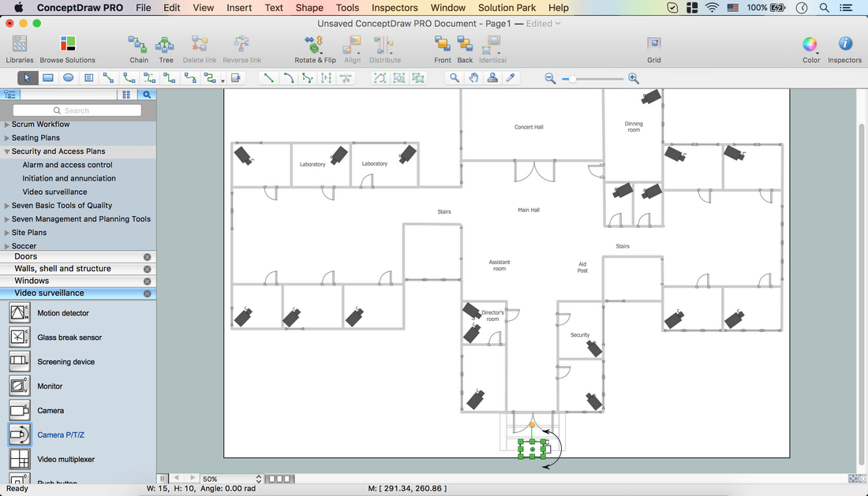
Task: Click the zoom slider handle
Action: point(572,79)
